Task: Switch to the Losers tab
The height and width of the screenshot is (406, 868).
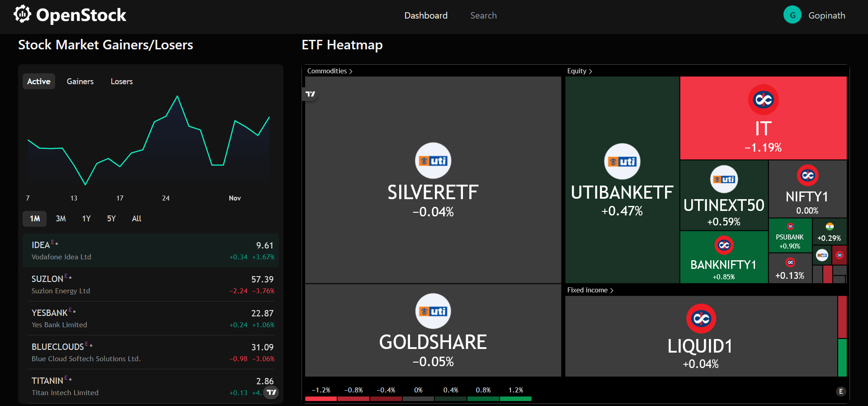Action: coord(122,81)
